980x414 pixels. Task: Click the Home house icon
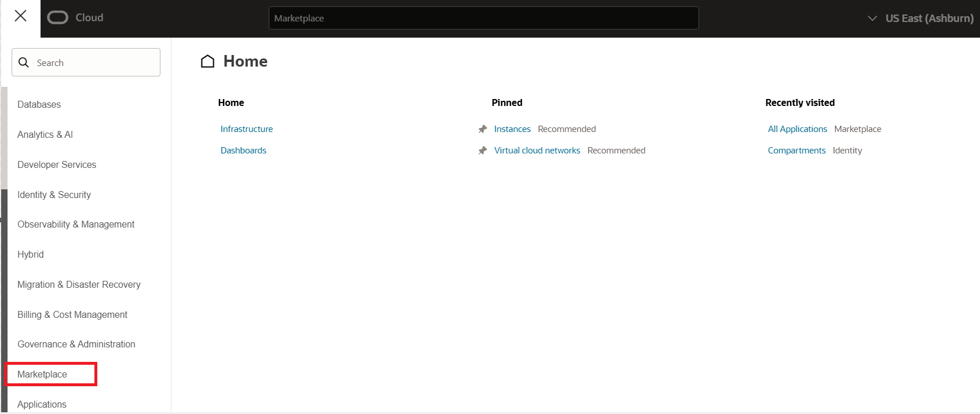207,61
